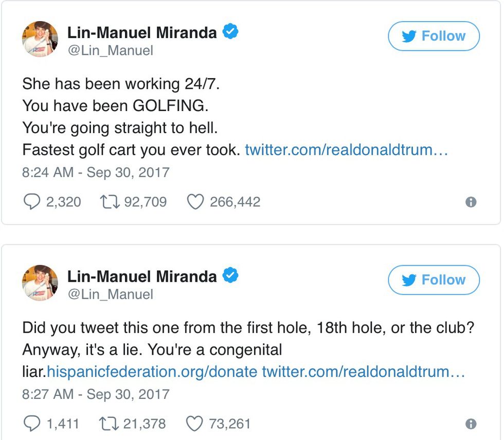504x440 pixels.
Task: Like the tweet with 266,442 likes
Action: tap(195, 202)
